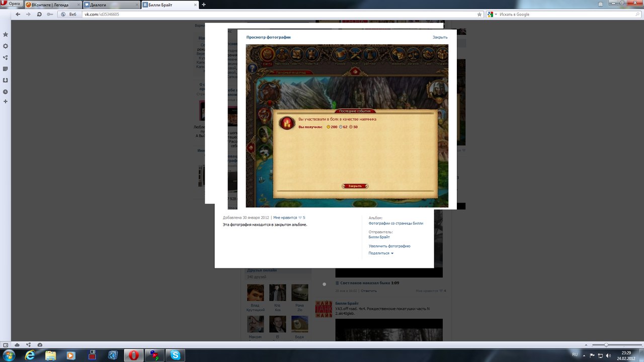Add a panel with sidebar plus
Image resolution: width=644 pixels, height=362 pixels.
tap(6, 102)
